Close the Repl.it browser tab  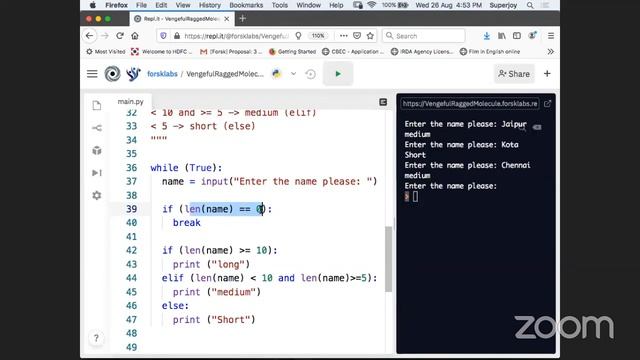[x=227, y=19]
